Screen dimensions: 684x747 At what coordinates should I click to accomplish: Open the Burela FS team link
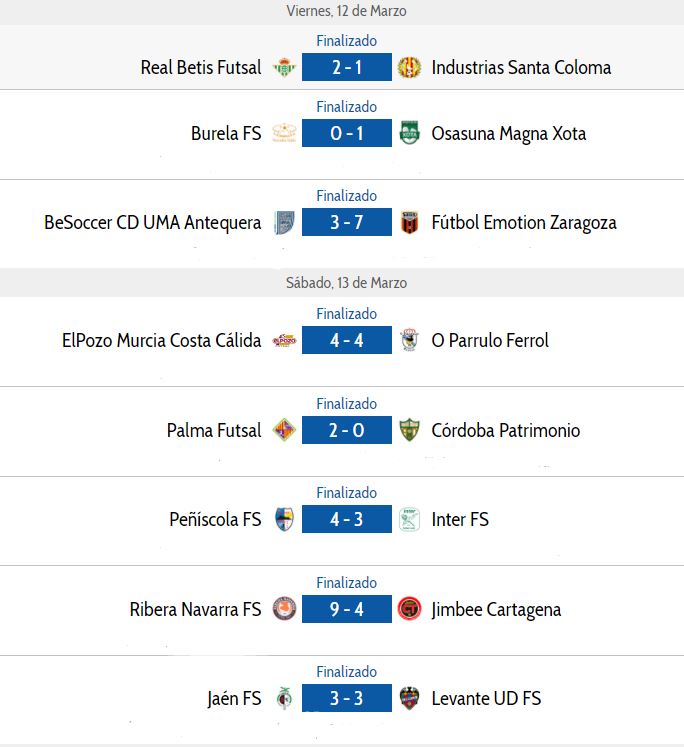(226, 133)
